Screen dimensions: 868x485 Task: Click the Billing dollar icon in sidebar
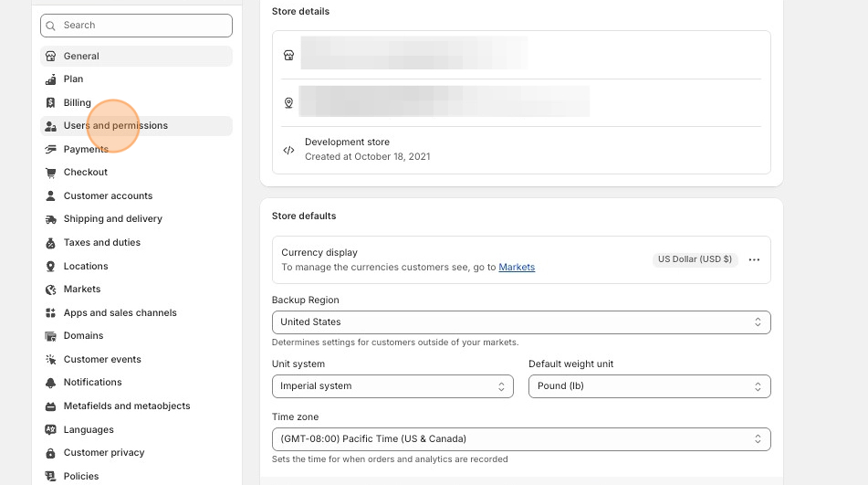tap(51, 103)
